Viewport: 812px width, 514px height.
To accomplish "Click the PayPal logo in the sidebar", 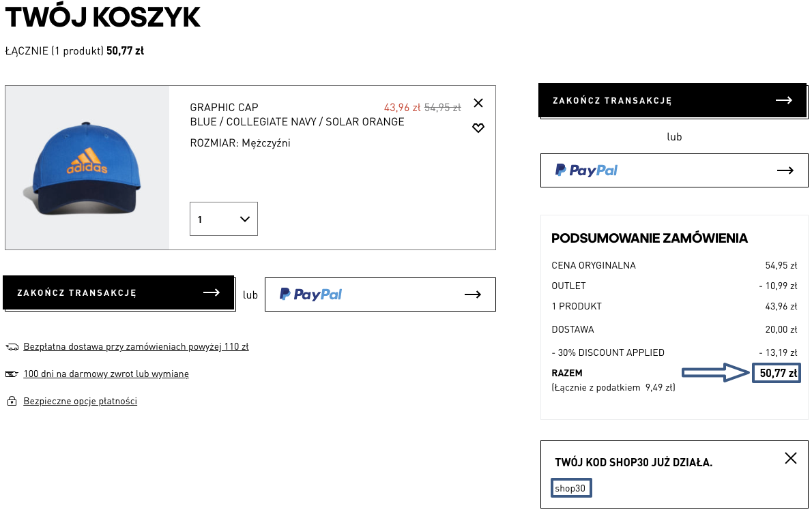I will 586,170.
